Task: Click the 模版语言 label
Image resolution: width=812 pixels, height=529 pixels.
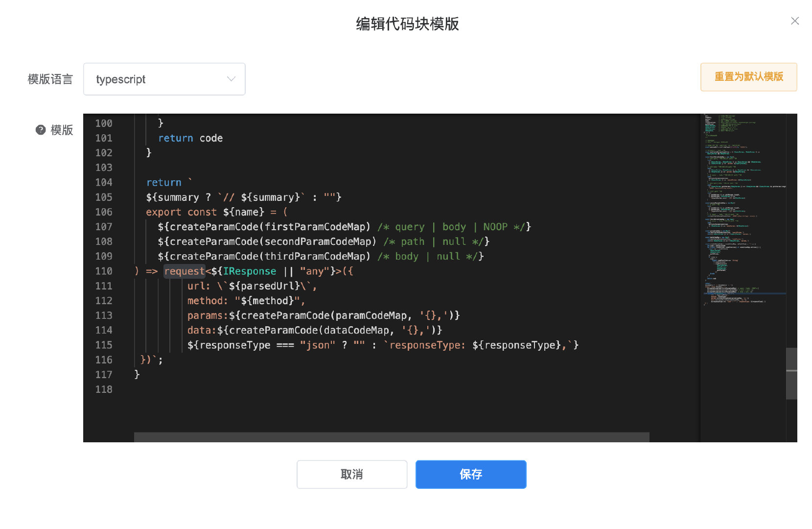Action: pos(50,79)
